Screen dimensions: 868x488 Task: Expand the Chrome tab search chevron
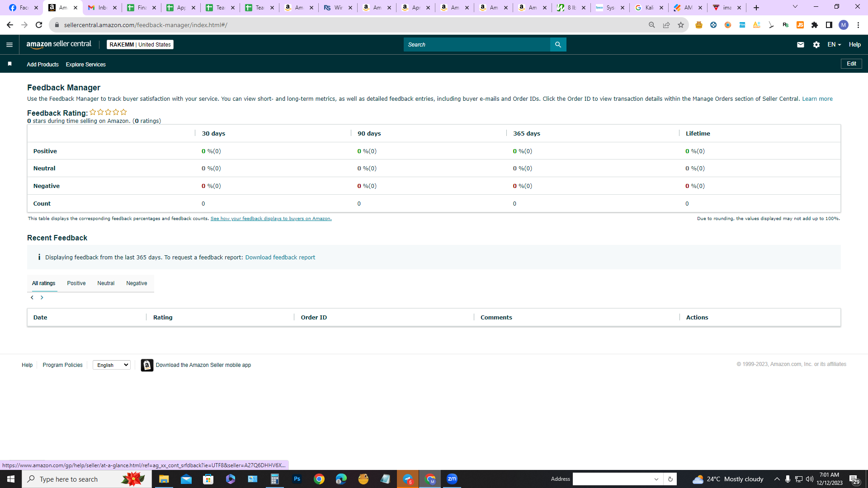pos(795,7)
